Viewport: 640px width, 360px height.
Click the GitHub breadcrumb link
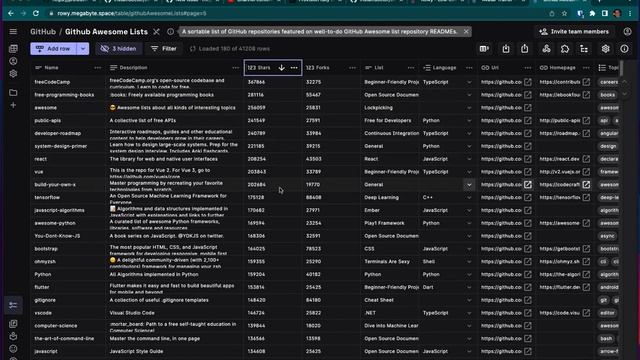pyautogui.click(x=42, y=31)
